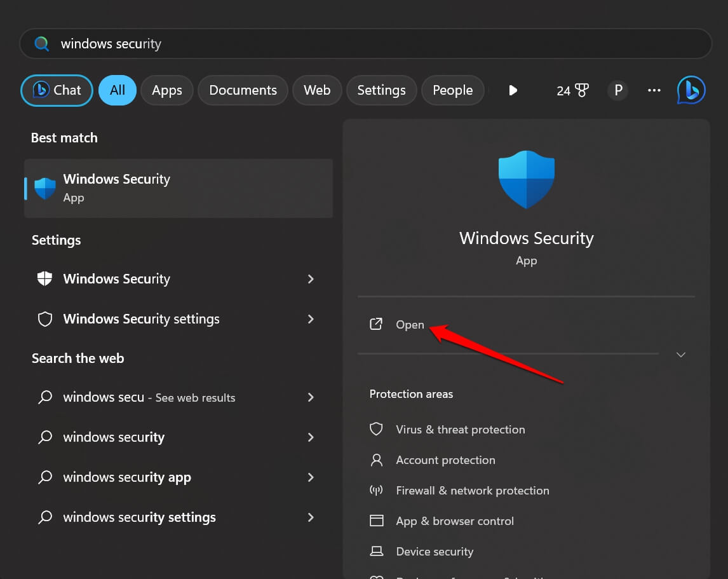Switch to the Apps filter tab
The height and width of the screenshot is (579, 728).
(x=167, y=90)
